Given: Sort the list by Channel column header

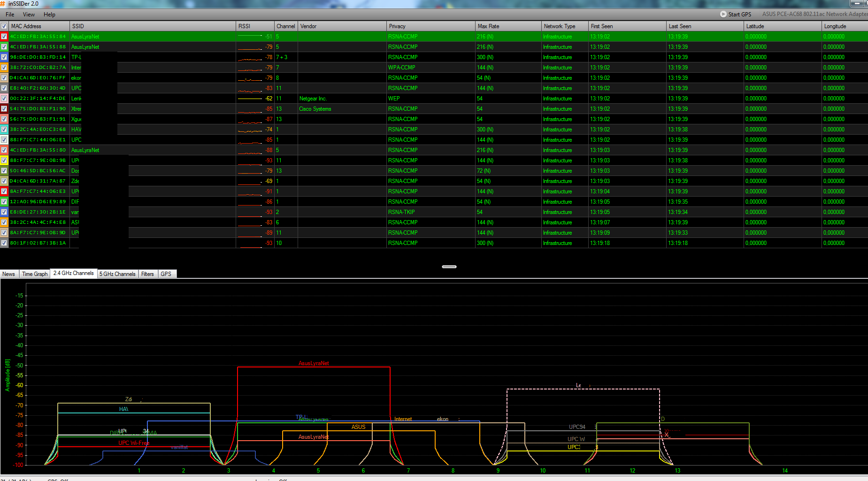Looking at the screenshot, I should (x=285, y=26).
